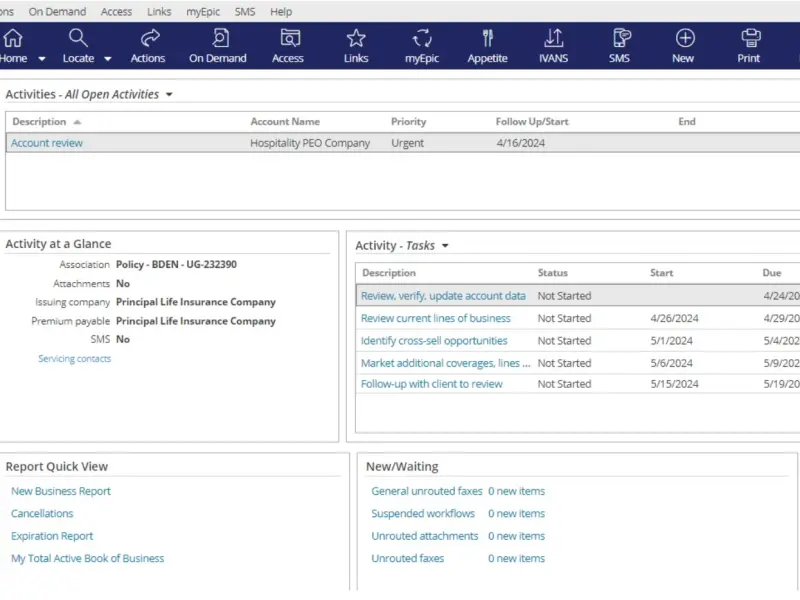Open the Help menu
Viewport: 800px width, 600px height.
tap(281, 11)
